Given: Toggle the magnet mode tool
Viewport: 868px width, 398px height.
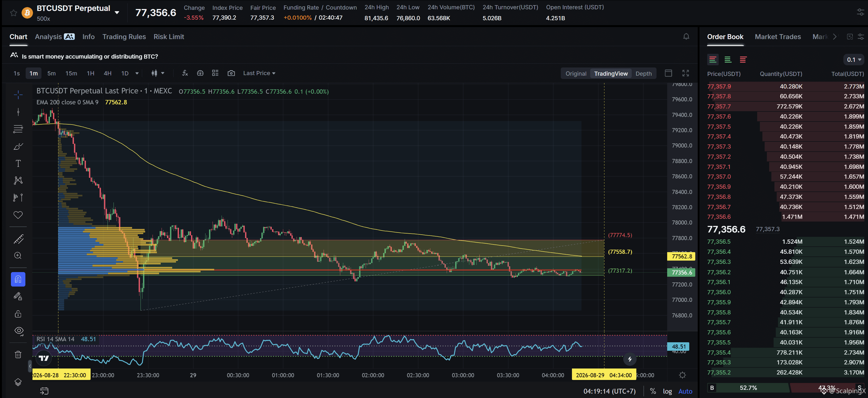Looking at the screenshot, I should pos(18,279).
